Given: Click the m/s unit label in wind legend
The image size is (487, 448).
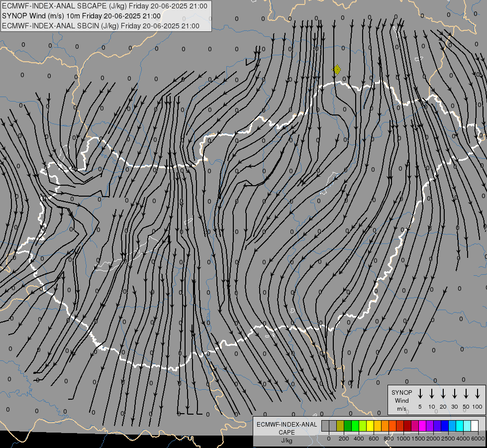Looking at the screenshot, I should click(x=401, y=409).
